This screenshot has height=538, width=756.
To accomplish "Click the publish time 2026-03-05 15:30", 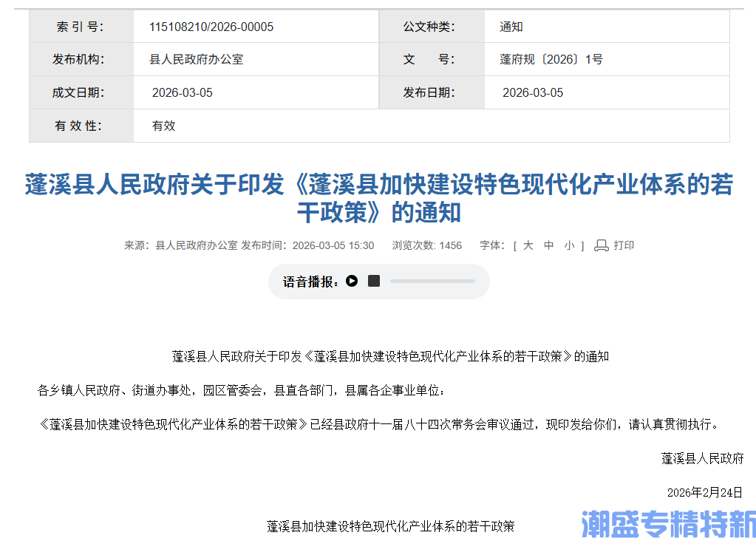I will [x=333, y=245].
